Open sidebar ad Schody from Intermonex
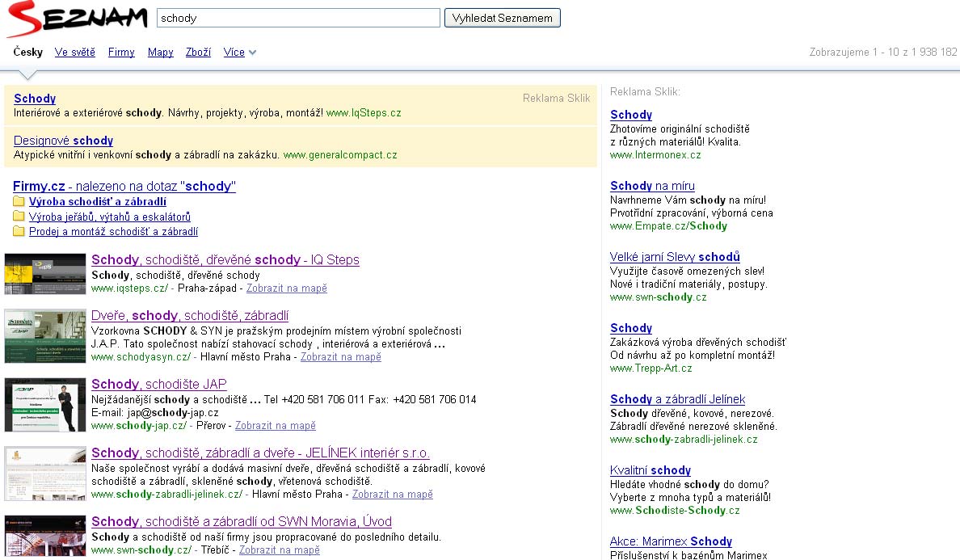This screenshot has width=960, height=560. coord(631,115)
